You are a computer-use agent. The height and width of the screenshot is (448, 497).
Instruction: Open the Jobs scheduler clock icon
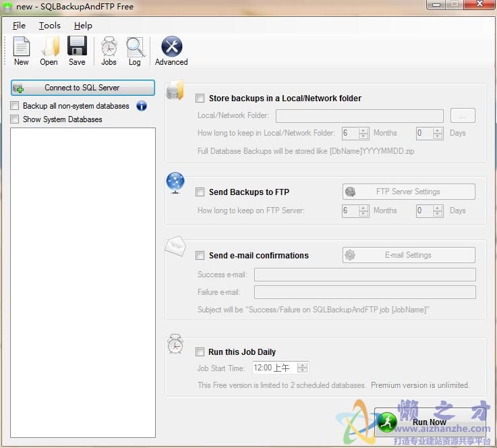click(109, 47)
